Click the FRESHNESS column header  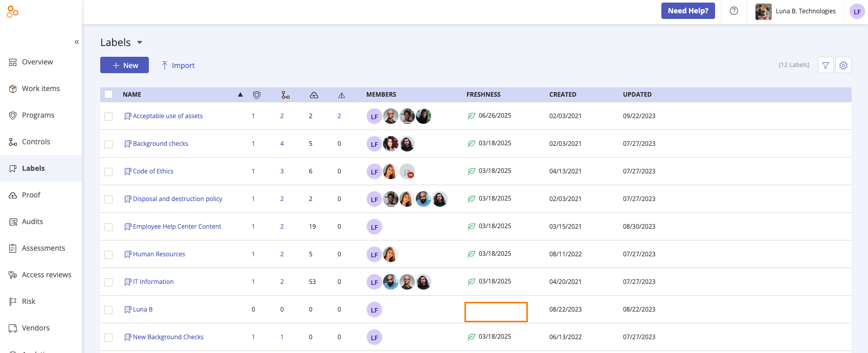click(483, 95)
